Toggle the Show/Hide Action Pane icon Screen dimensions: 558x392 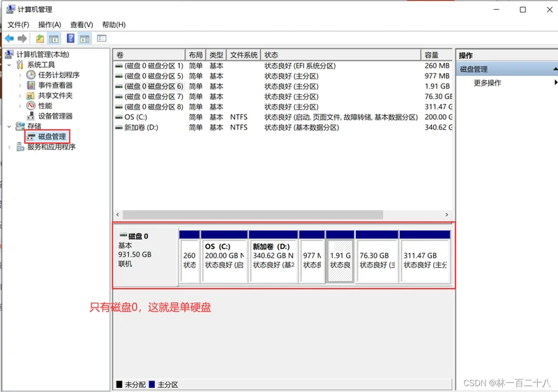click(x=84, y=38)
